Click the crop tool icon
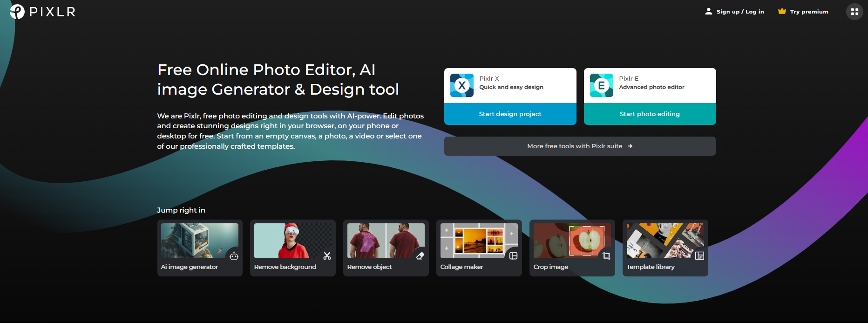The image size is (868, 324). click(606, 256)
